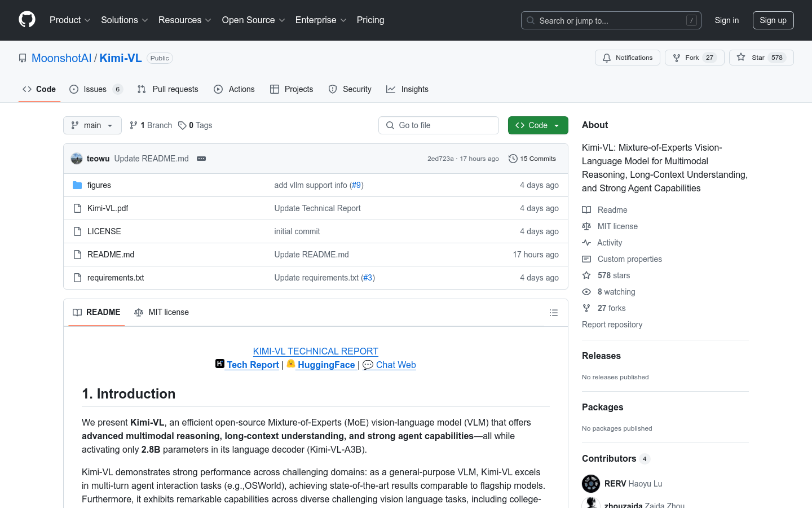Click the LICENSE file icon

[x=77, y=231]
